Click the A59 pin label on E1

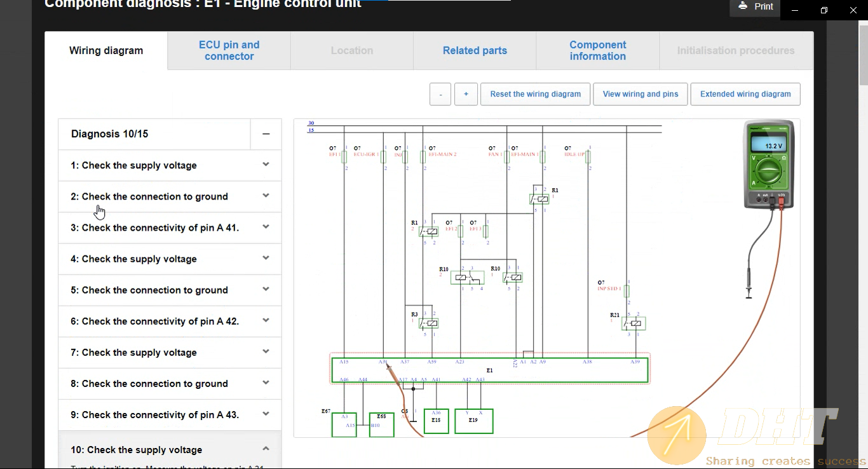(431, 362)
